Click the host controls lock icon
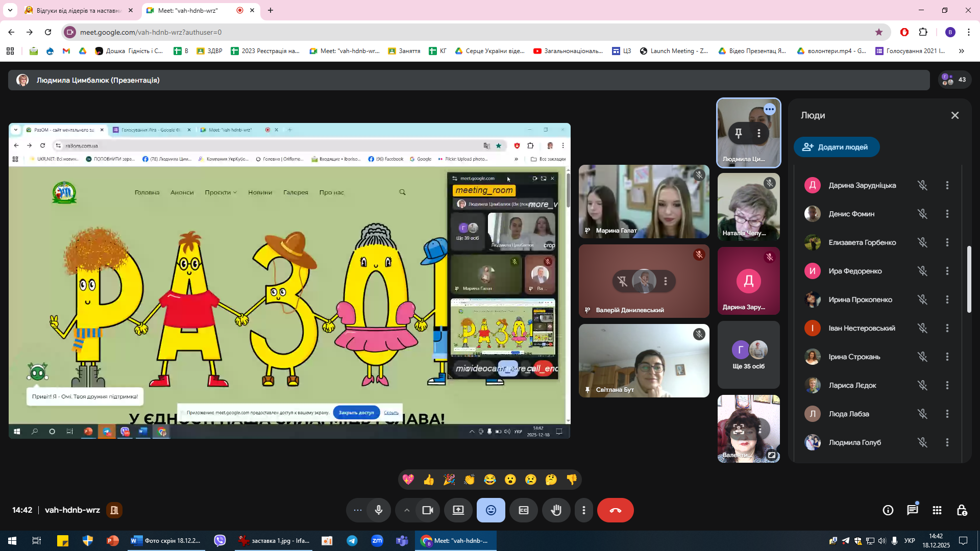 coord(962,510)
